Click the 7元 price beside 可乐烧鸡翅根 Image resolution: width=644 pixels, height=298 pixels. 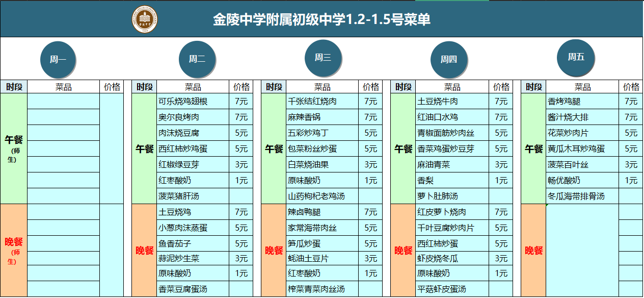(x=241, y=101)
